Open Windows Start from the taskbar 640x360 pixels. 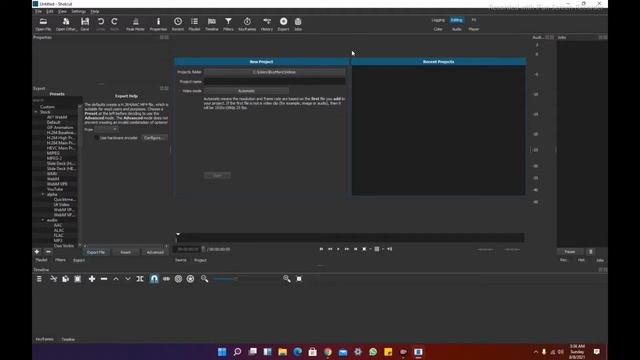(x=222, y=352)
